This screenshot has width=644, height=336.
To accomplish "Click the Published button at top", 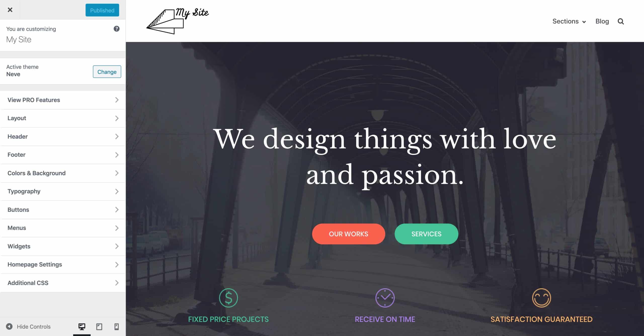I will tap(102, 9).
